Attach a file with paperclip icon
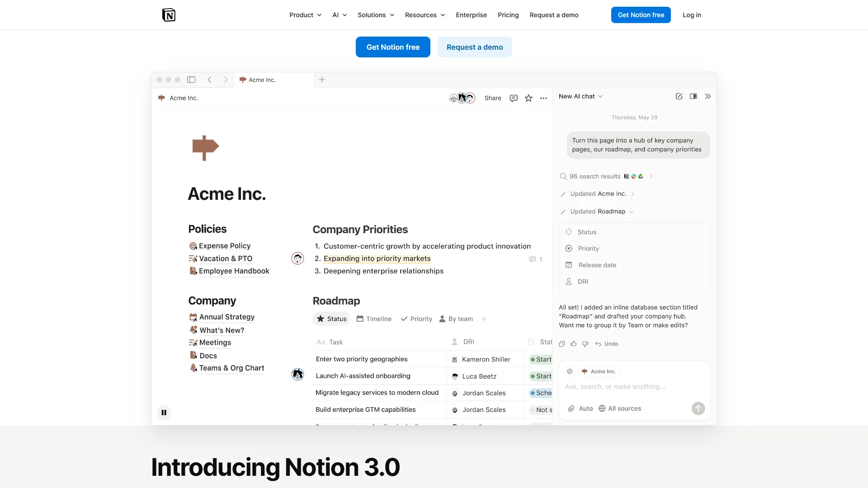 [571, 408]
